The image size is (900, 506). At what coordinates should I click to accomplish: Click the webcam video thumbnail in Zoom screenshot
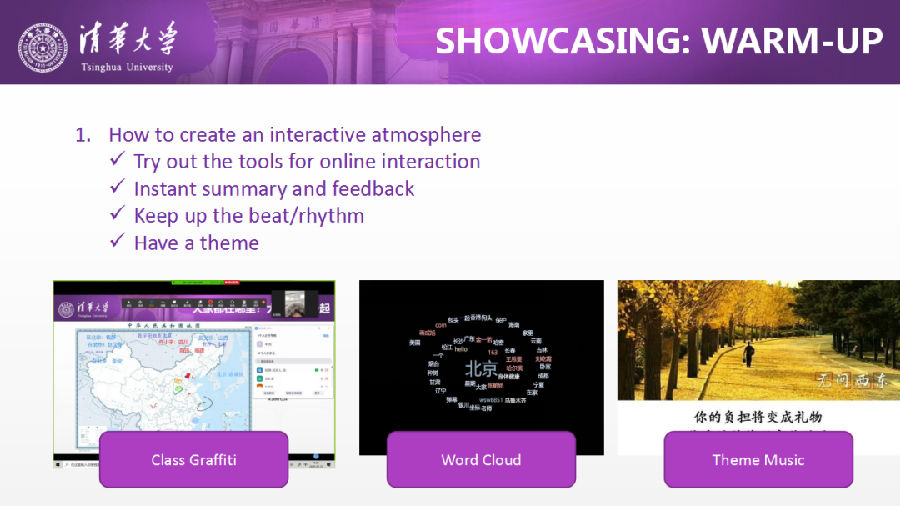[x=296, y=302]
